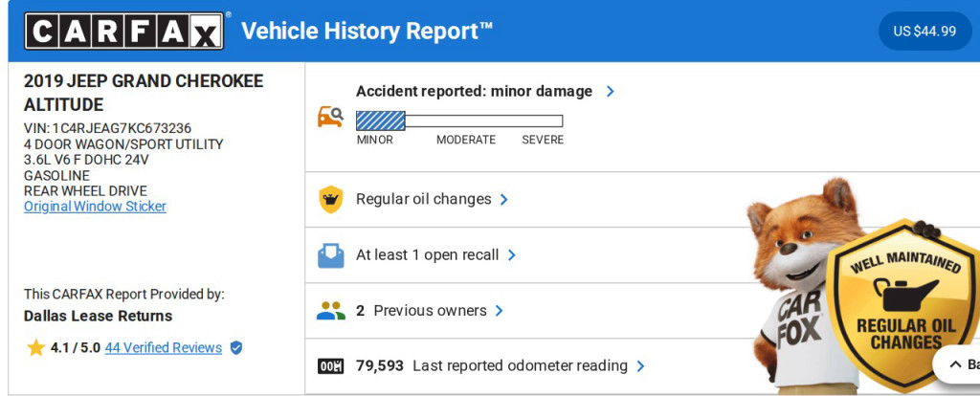Open the Original Window Sticker link
The width and height of the screenshot is (980, 396).
[95, 207]
